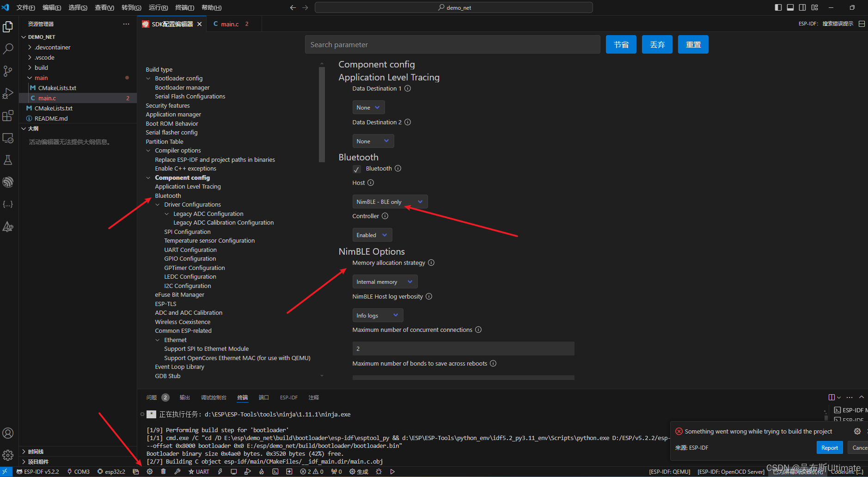
Task: Click the 重置 button to reset settings
Action: pos(693,44)
